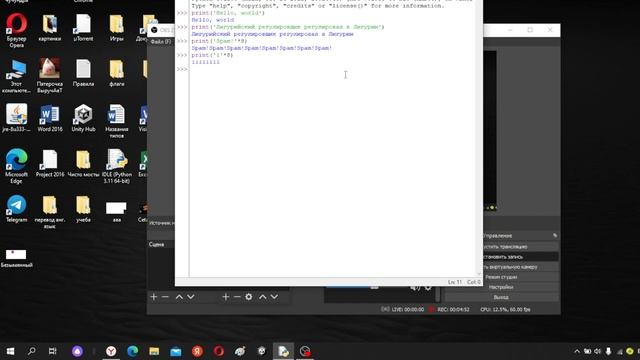Show hidden system tray icons
The height and width of the screenshot is (360, 640).
577,351
